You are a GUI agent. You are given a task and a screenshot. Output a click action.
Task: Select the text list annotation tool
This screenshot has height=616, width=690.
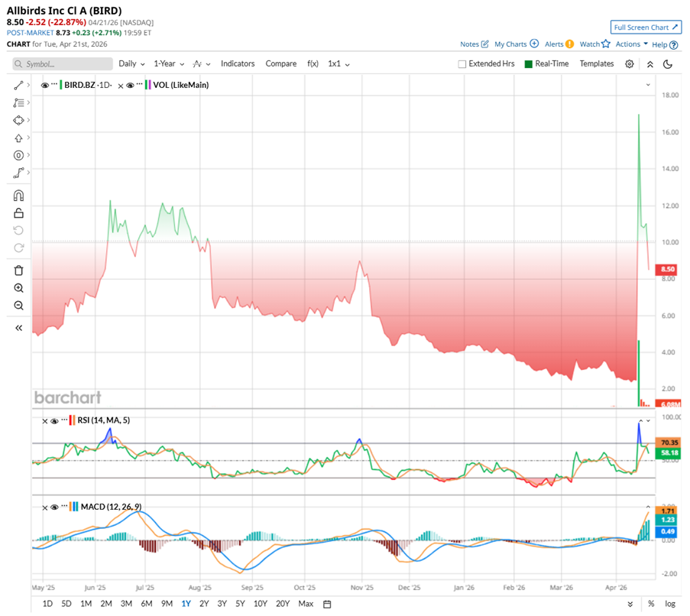click(x=18, y=103)
